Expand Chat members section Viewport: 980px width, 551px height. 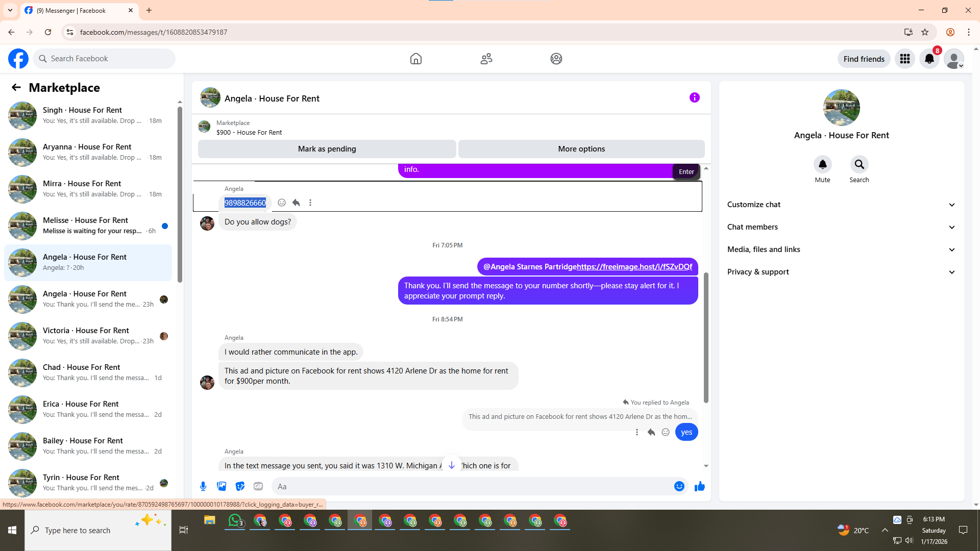pyautogui.click(x=841, y=227)
